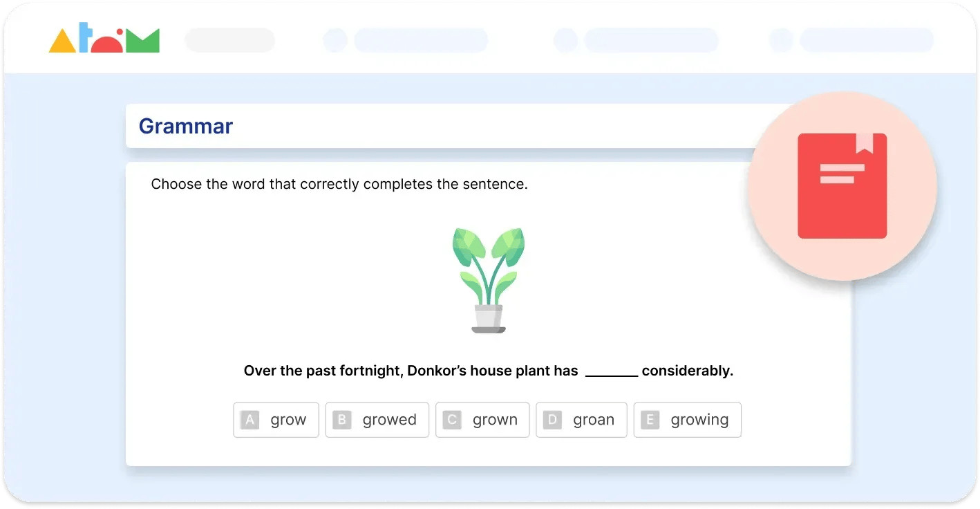Screen dimensions: 980x509
Task: Choose the answer word "growed"
Action: (x=389, y=420)
